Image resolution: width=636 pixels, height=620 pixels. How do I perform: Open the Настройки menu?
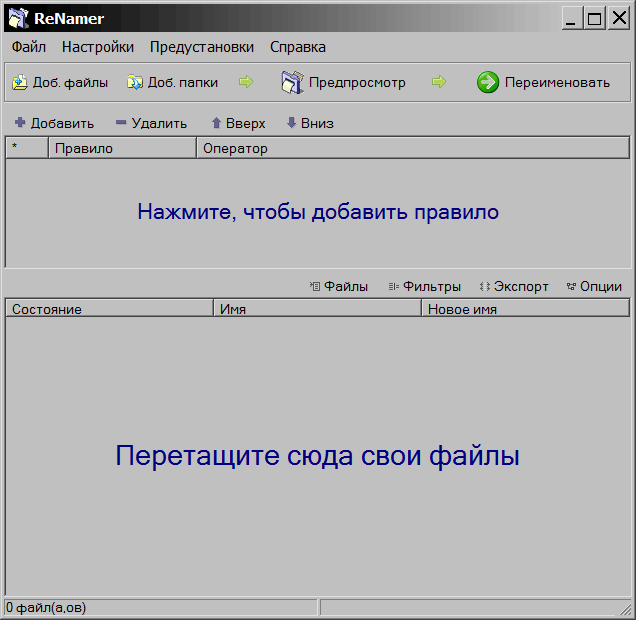pyautogui.click(x=98, y=47)
